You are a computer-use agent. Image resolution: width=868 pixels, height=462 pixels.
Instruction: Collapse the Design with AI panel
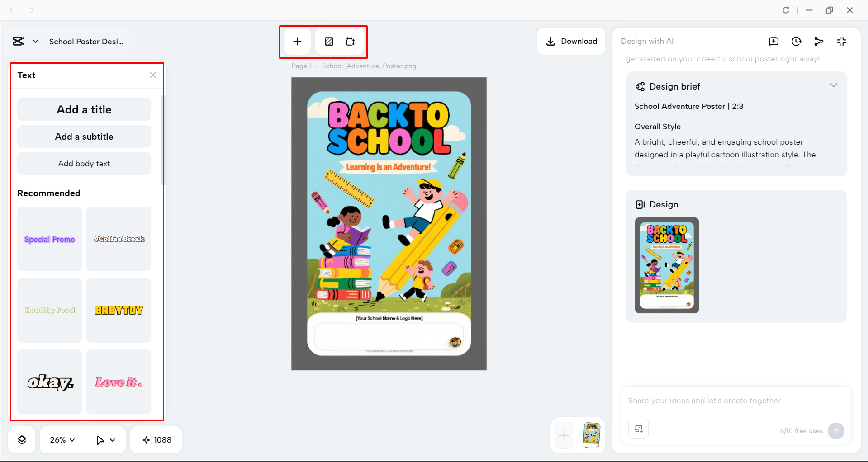click(841, 41)
